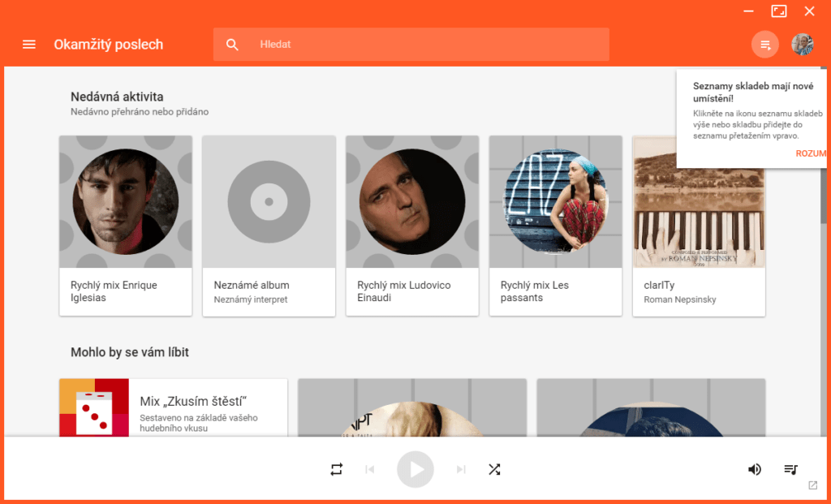
Task: Open the Neznámé album card
Action: click(x=269, y=226)
